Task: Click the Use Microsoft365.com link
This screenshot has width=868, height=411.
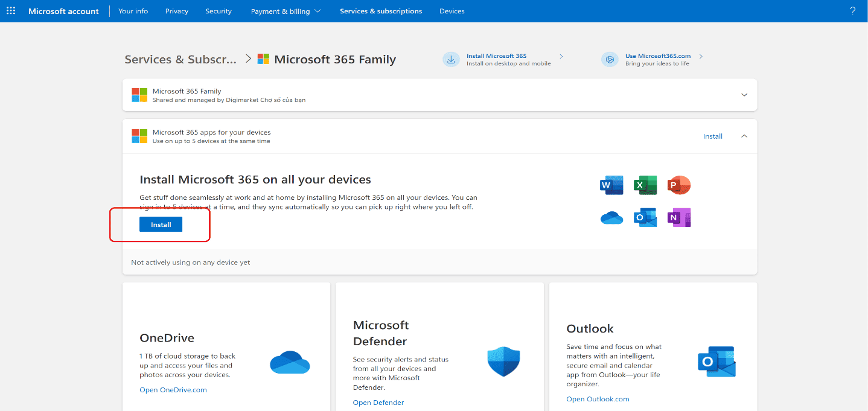Action: (x=658, y=56)
